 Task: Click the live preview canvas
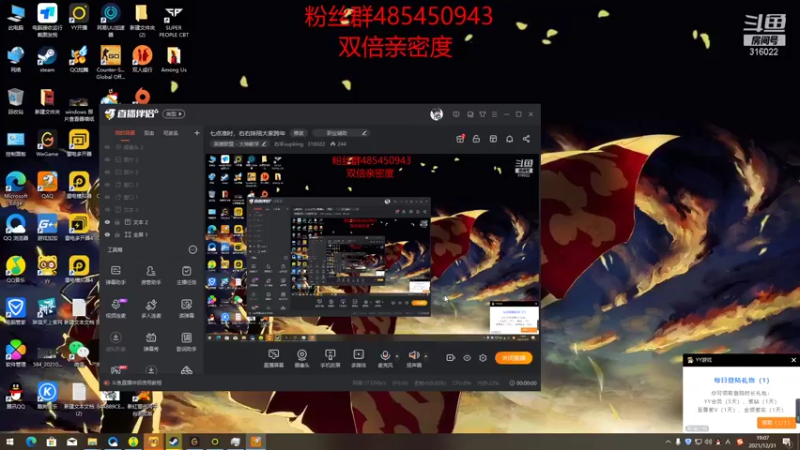point(372,247)
